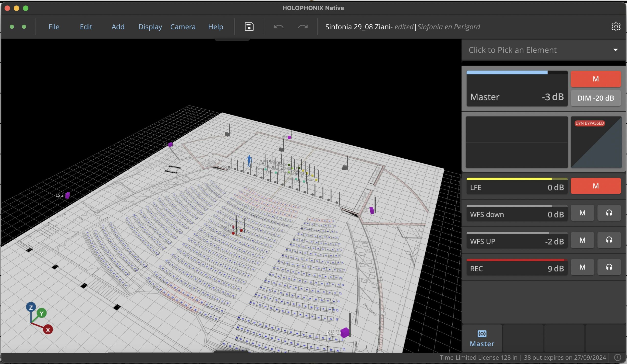The image size is (627, 364).
Task: Open the Camera menu
Action: tap(183, 27)
